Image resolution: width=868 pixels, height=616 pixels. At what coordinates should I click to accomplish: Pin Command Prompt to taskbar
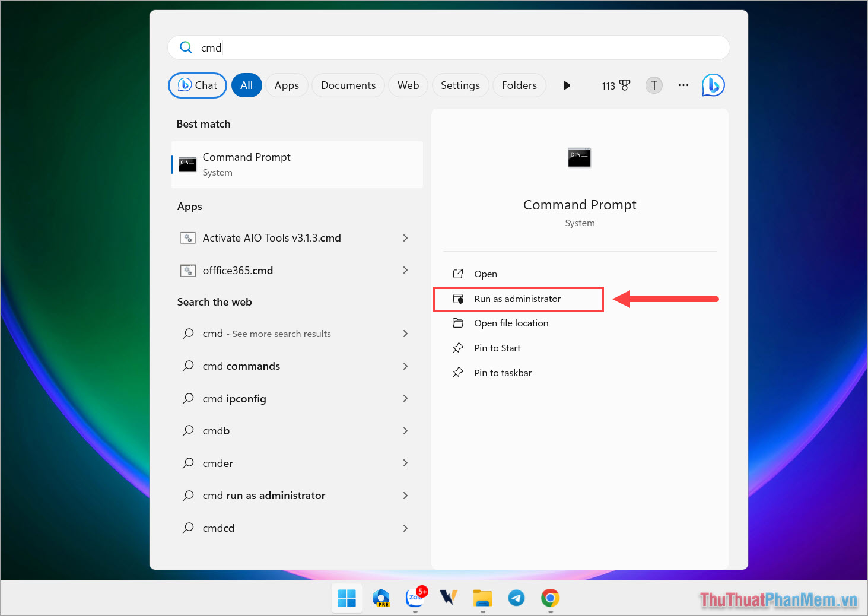point(503,373)
